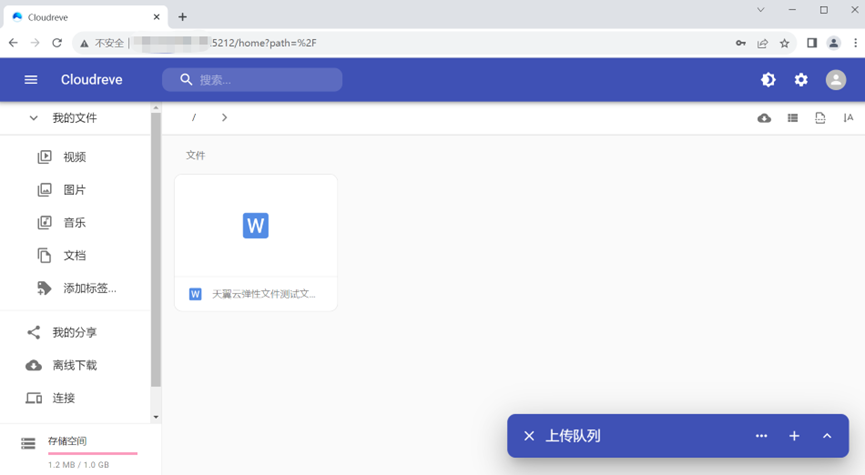Click the cloud upload icon in toolbar
865x475 pixels.
764,118
